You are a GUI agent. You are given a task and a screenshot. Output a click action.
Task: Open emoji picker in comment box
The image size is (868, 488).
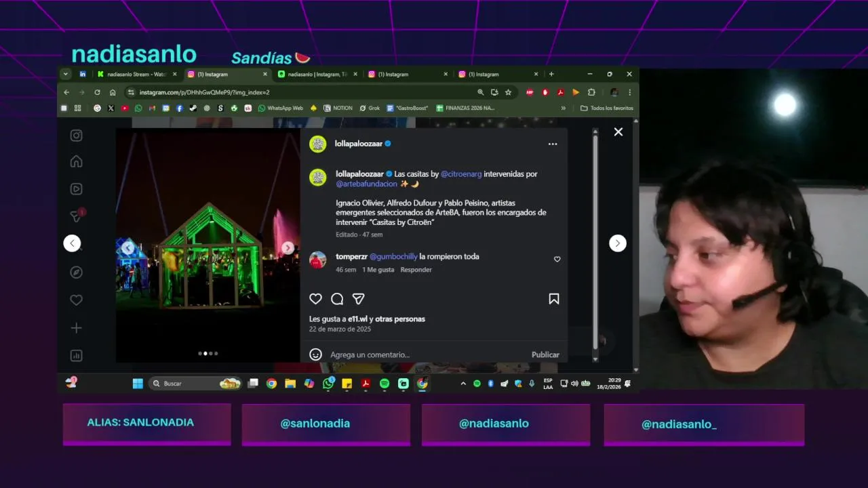pyautogui.click(x=315, y=354)
